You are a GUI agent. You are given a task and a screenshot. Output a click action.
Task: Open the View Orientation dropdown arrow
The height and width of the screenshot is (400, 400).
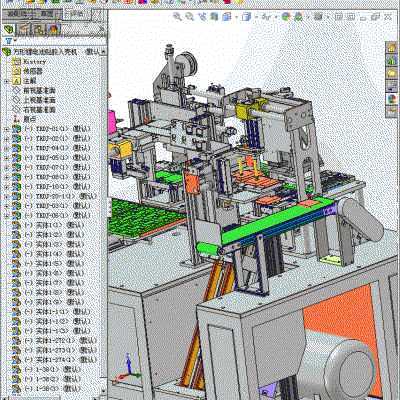click(236, 17)
